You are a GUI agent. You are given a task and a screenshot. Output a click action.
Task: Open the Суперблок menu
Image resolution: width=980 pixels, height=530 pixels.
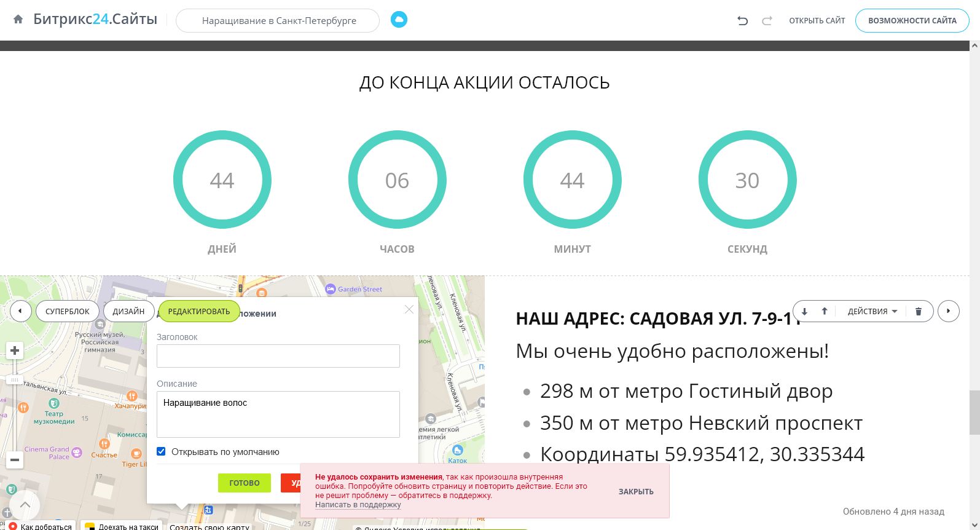click(68, 311)
